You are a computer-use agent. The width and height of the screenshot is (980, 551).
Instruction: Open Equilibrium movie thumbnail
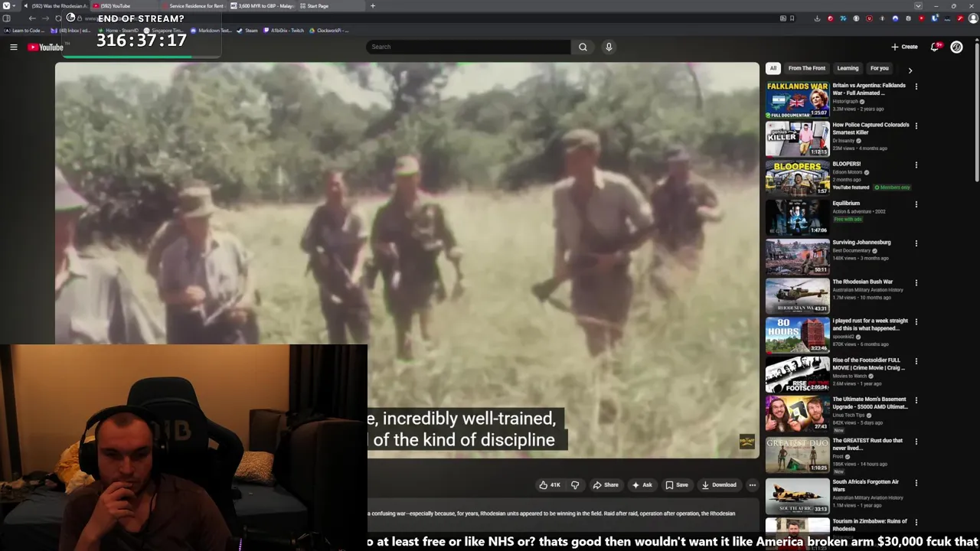(x=797, y=217)
